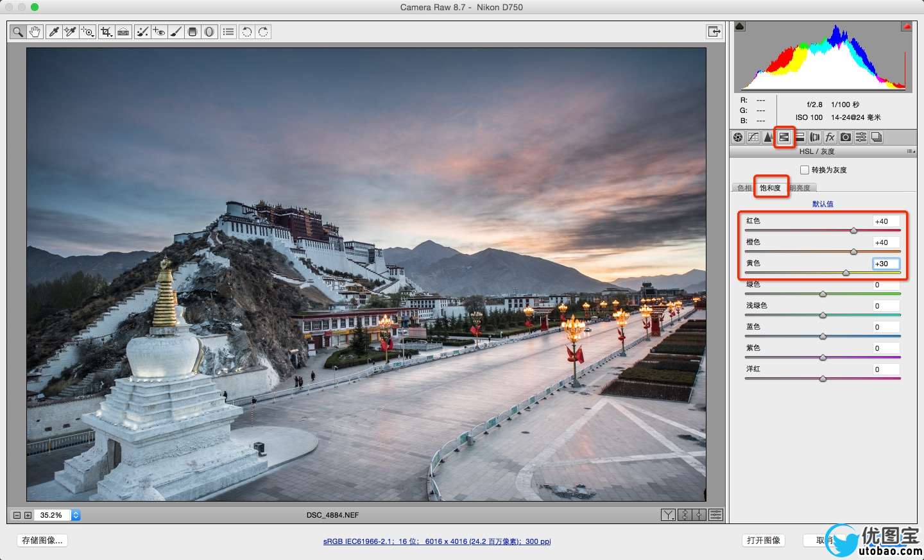The height and width of the screenshot is (560, 924).
Task: Open the 35.2% zoom level dropdown
Action: [76, 515]
